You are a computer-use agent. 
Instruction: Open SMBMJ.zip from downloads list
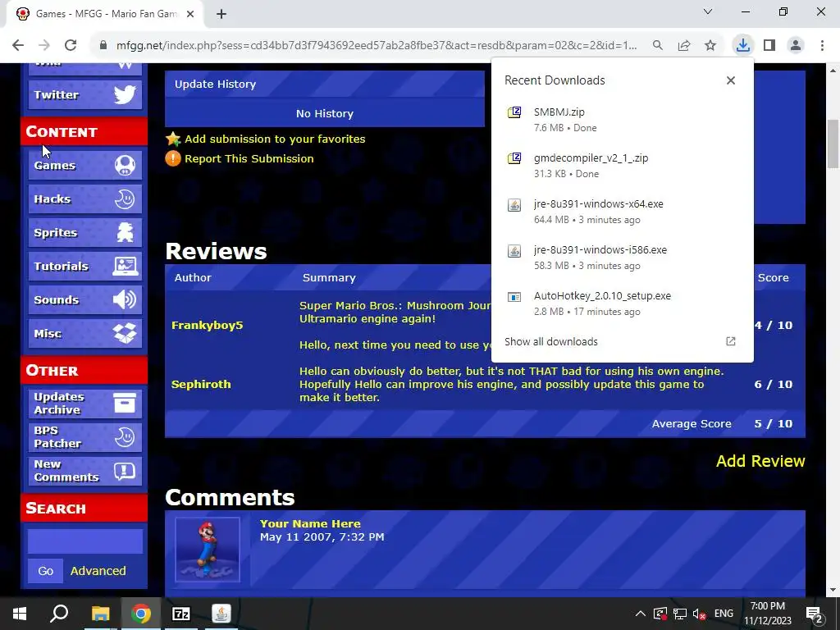[622, 120]
